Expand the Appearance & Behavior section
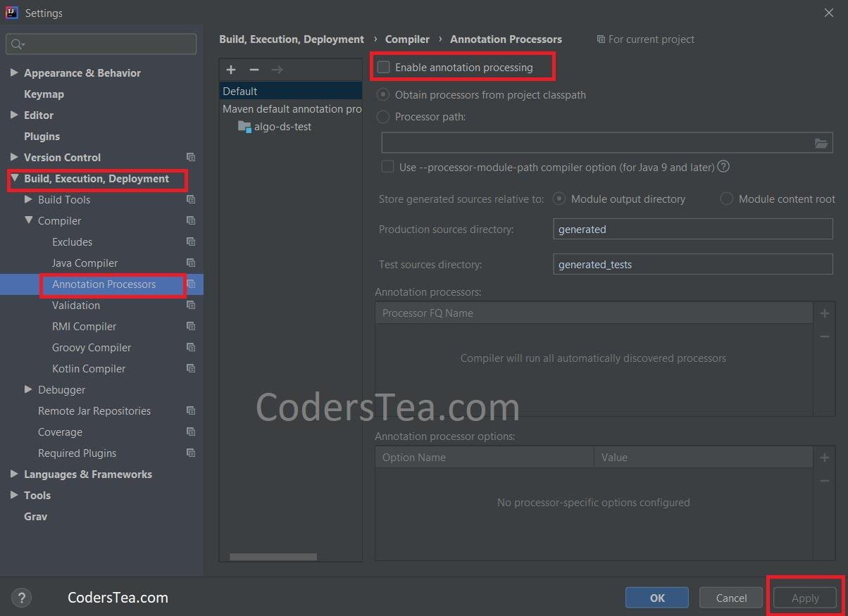The height and width of the screenshot is (616, 848). tap(14, 73)
